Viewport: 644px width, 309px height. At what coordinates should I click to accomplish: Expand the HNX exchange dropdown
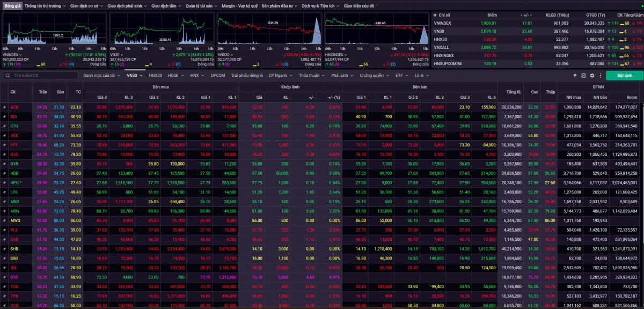197,76
